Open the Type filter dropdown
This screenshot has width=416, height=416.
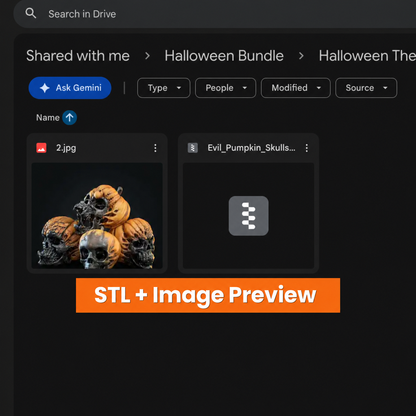click(163, 88)
